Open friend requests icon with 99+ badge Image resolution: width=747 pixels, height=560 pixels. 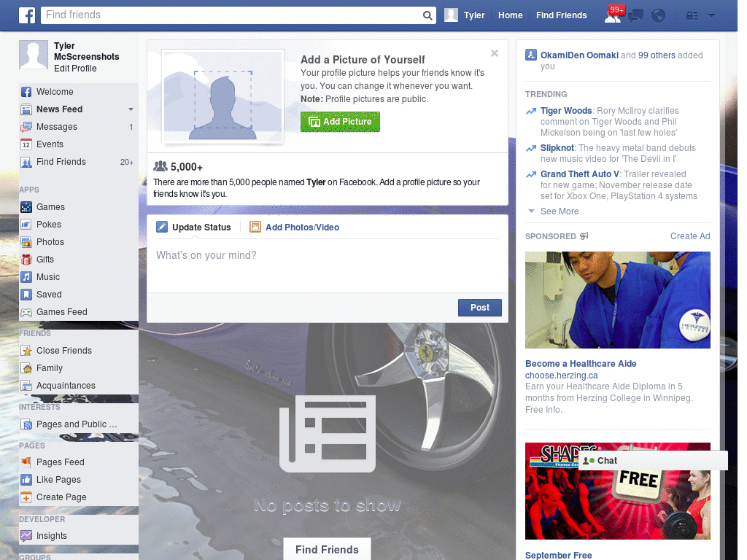[x=614, y=15]
